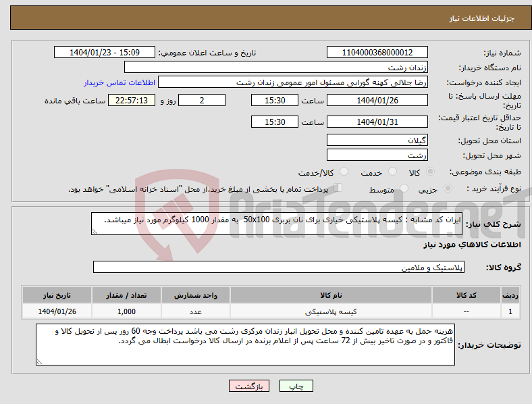Click the buyer notes textarea resize handle
The height and width of the screenshot is (404, 532).
click(x=39, y=362)
